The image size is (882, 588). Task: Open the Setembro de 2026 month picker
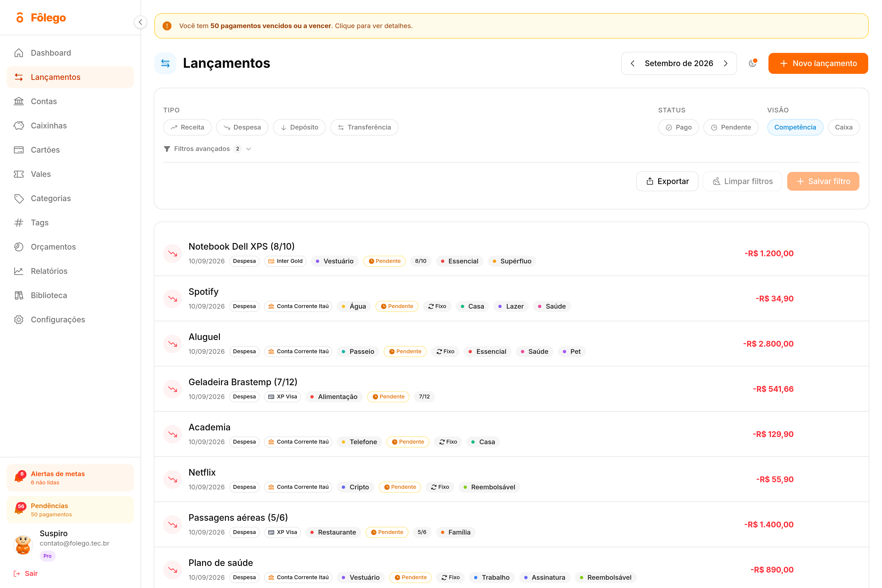point(679,63)
